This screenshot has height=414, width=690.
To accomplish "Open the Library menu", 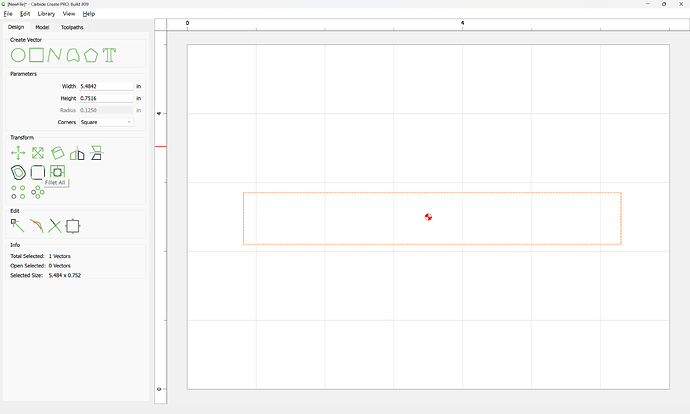I will point(46,14).
